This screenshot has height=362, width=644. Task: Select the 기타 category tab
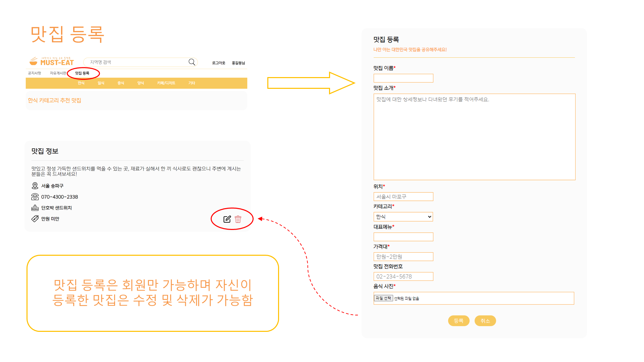point(192,83)
